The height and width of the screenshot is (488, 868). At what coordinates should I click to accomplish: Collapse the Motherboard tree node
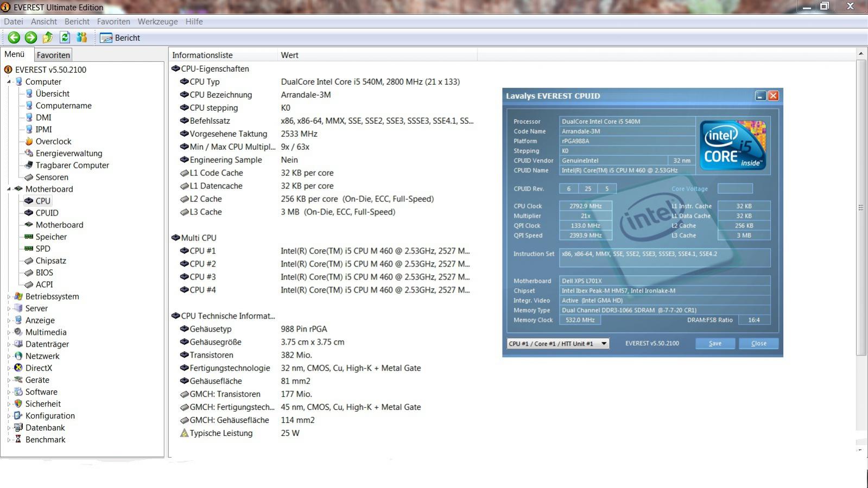(x=9, y=189)
